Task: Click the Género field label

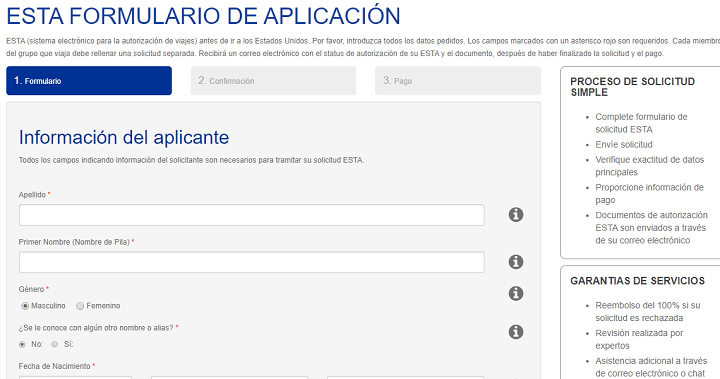Action: coord(31,289)
